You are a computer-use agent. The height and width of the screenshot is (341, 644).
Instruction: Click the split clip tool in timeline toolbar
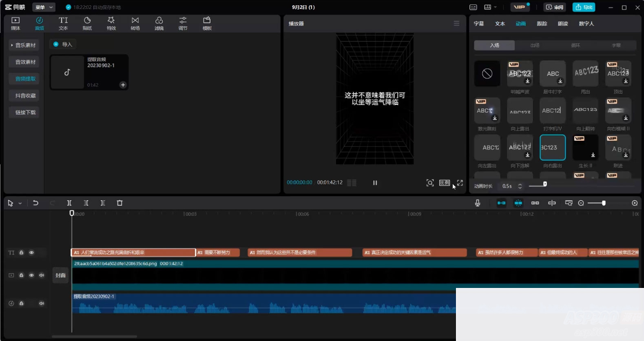click(x=69, y=203)
